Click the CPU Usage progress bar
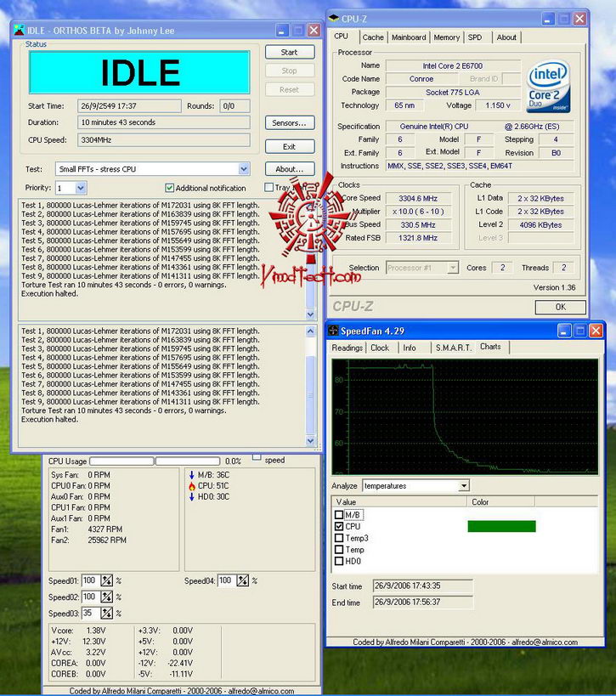This screenshot has height=696, width=616. [x=155, y=461]
